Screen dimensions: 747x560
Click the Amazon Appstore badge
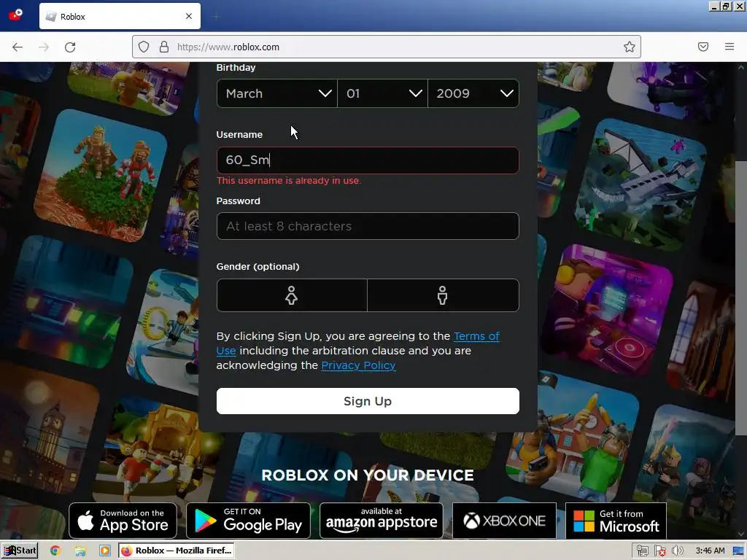(381, 521)
